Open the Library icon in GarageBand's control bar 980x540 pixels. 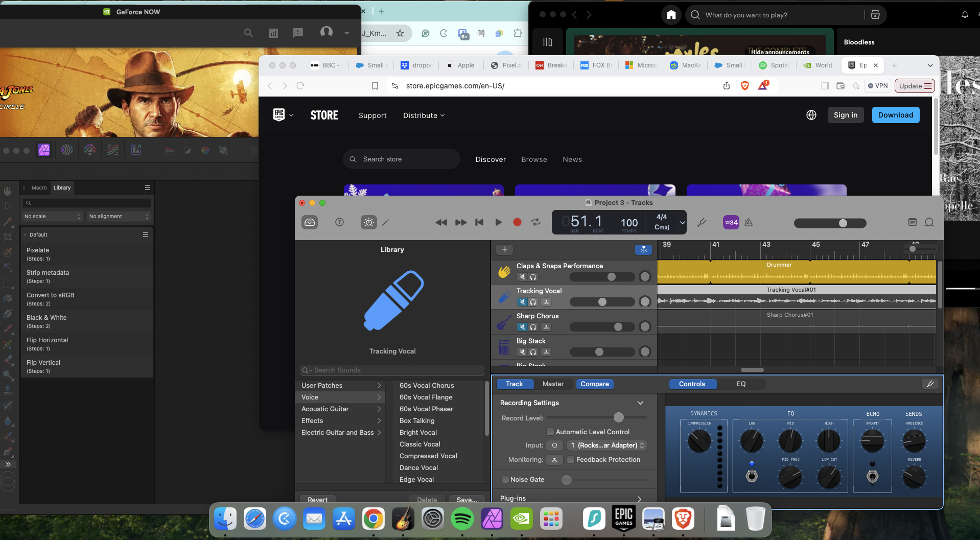tap(309, 222)
